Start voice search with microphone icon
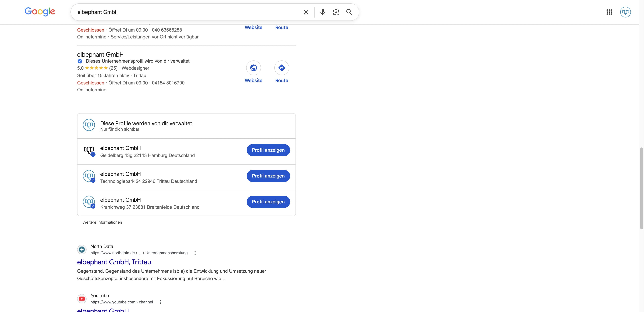The height and width of the screenshot is (312, 644). click(323, 12)
